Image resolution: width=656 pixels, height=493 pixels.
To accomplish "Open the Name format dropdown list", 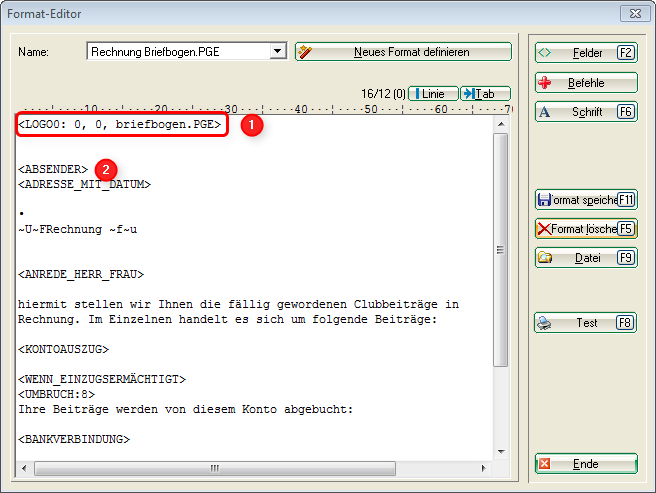I will coord(277,51).
